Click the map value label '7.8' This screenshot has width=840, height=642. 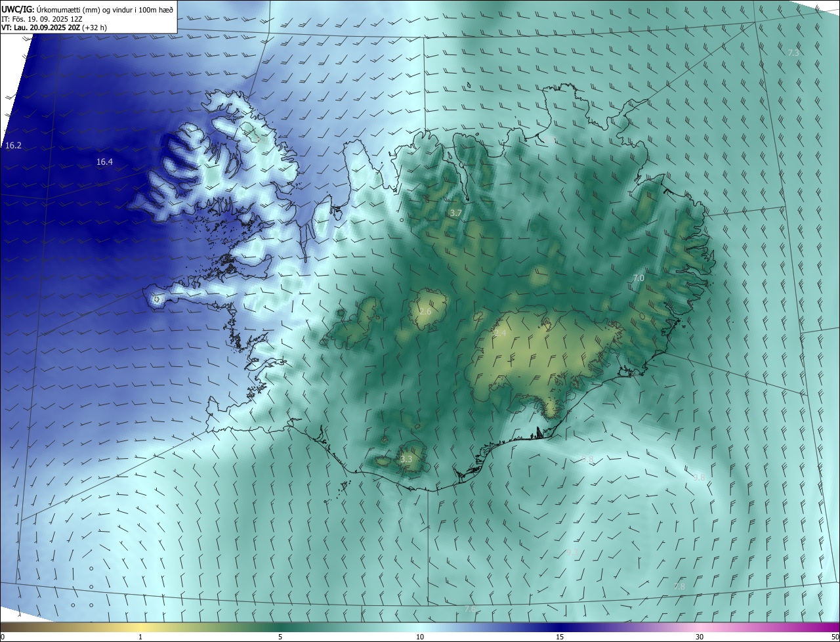pos(679,586)
